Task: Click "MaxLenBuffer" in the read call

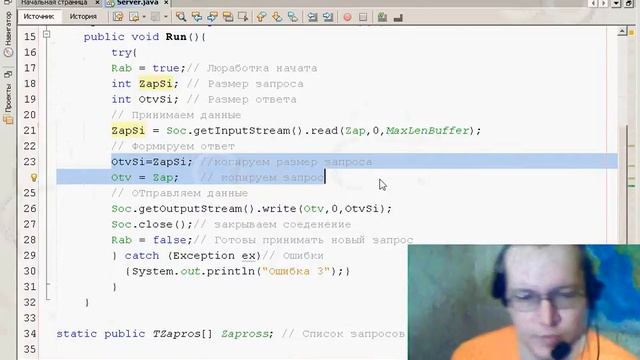Action: (427, 131)
